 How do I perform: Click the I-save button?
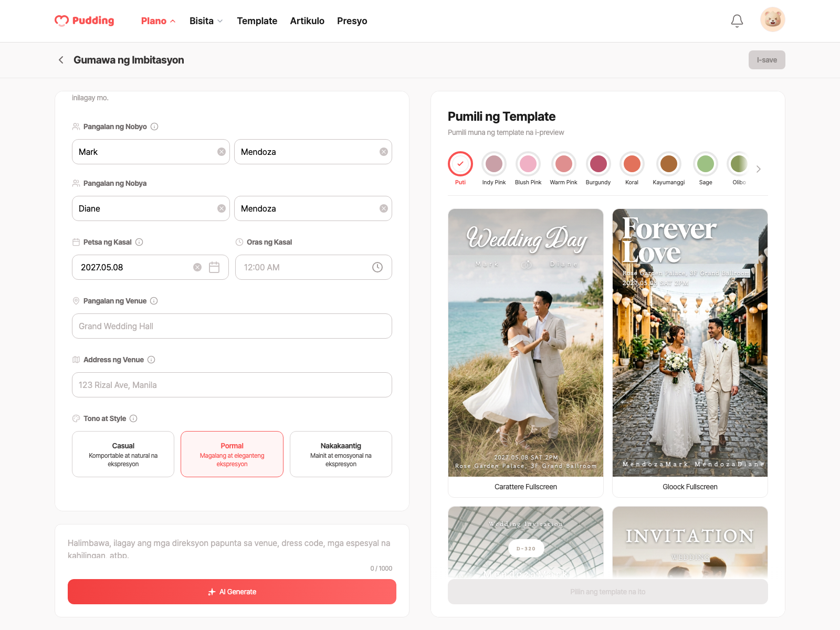767,60
